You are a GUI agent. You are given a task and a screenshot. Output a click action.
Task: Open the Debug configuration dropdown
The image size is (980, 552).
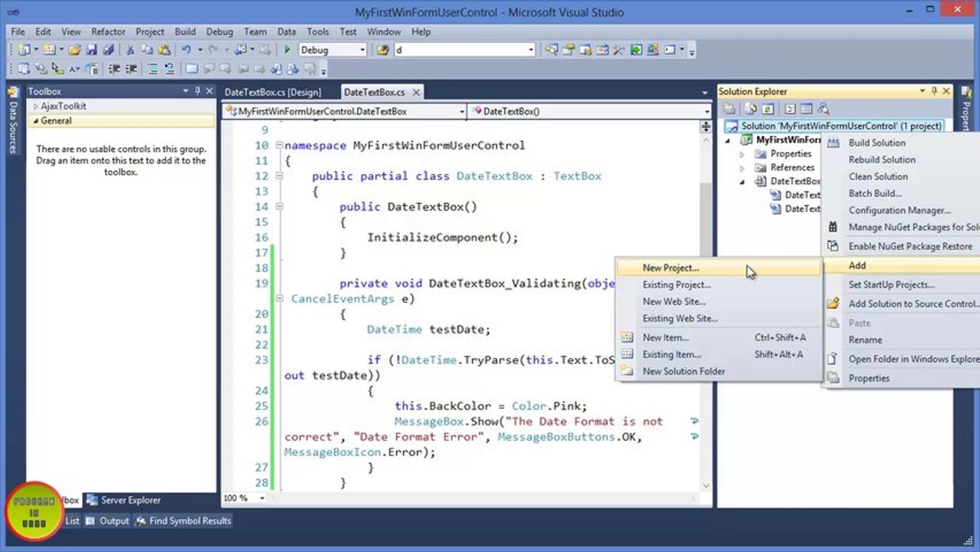[362, 50]
